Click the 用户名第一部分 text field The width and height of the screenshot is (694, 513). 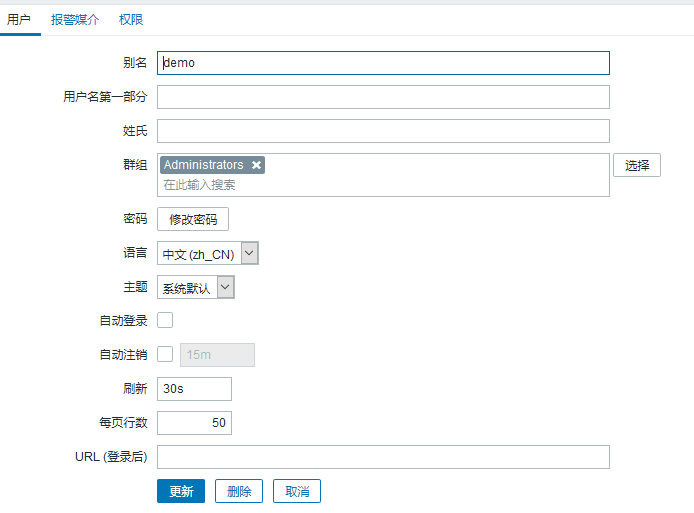(383, 97)
